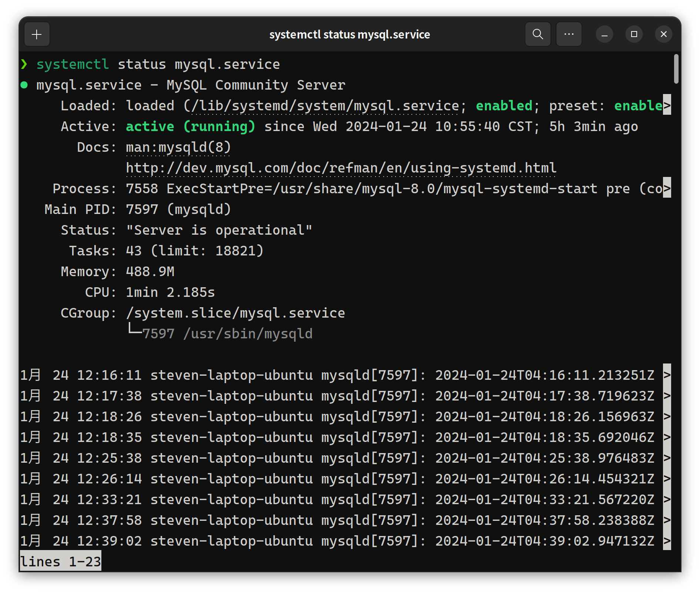Click the log line at 12:25:38

pyautogui.click(x=345, y=458)
